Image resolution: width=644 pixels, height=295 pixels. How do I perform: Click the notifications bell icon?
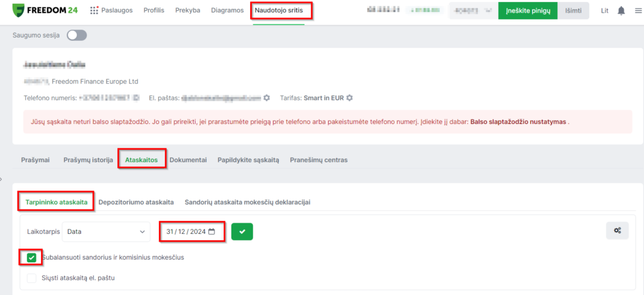(621, 11)
